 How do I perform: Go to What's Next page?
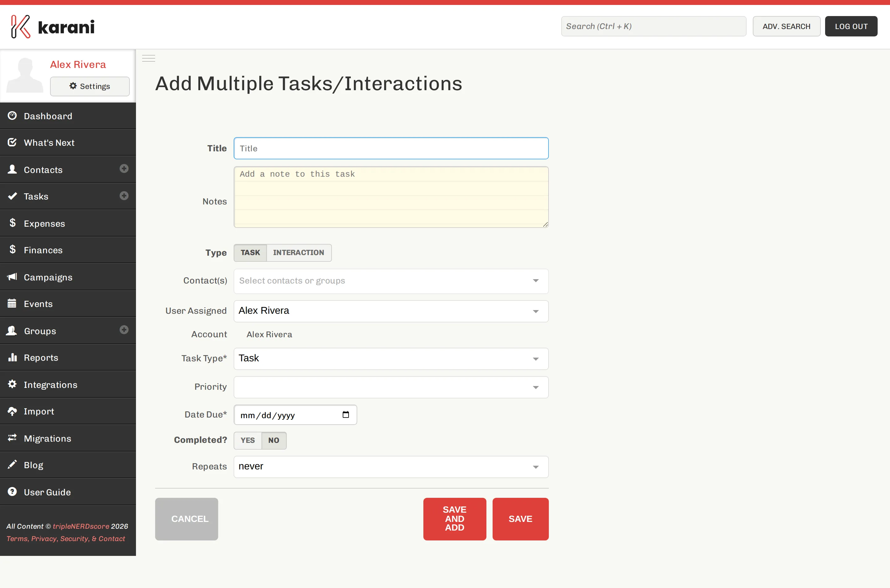[x=68, y=142]
